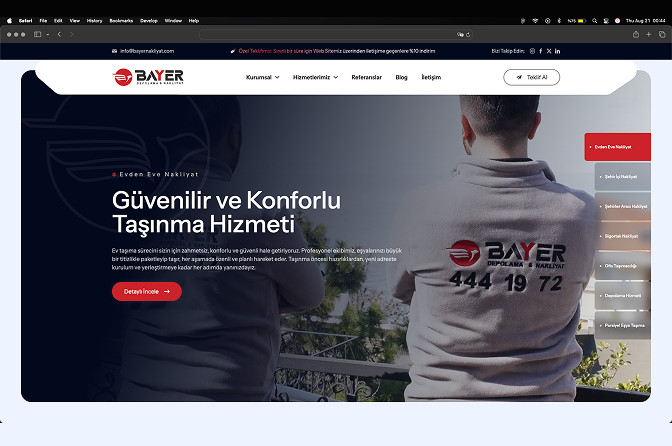
Task: Go back with Safari back arrow
Action: tap(60, 34)
